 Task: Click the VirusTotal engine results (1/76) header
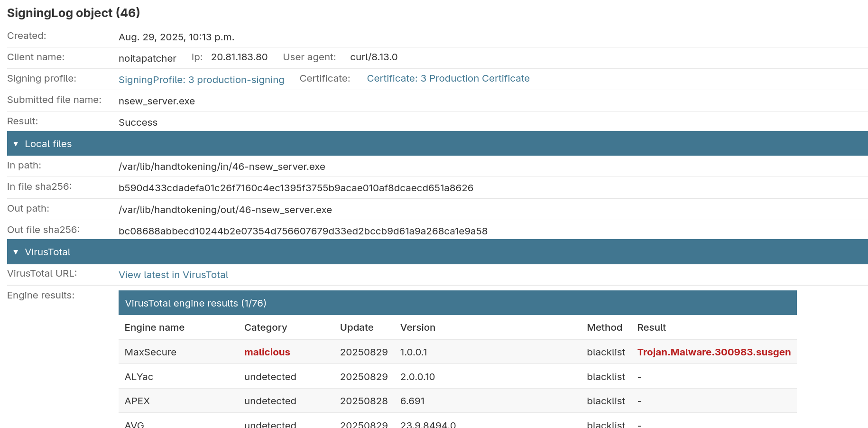pyautogui.click(x=195, y=303)
